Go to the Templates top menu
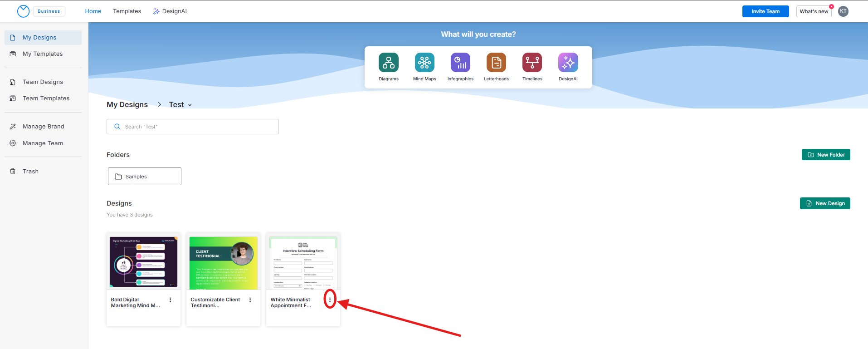Viewport: 868px width, 349px height. pos(127,11)
